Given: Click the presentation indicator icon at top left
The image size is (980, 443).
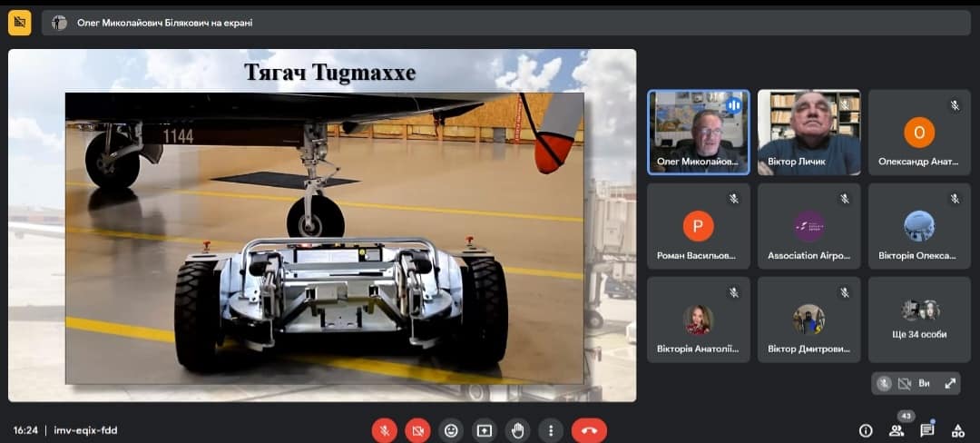Looking at the screenshot, I should (19, 23).
